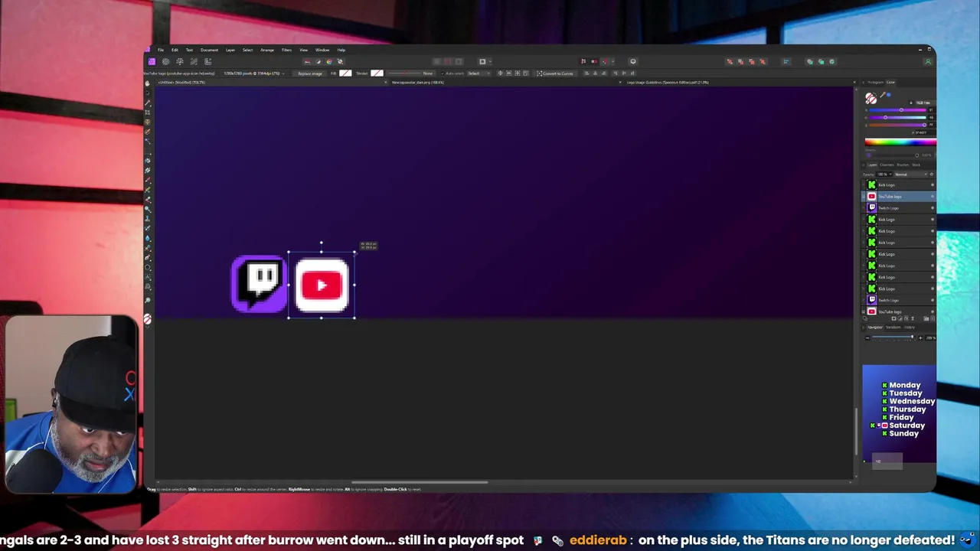Apply Auto Contrast from the toolbar
This screenshot has width=980, height=551.
tap(318, 61)
